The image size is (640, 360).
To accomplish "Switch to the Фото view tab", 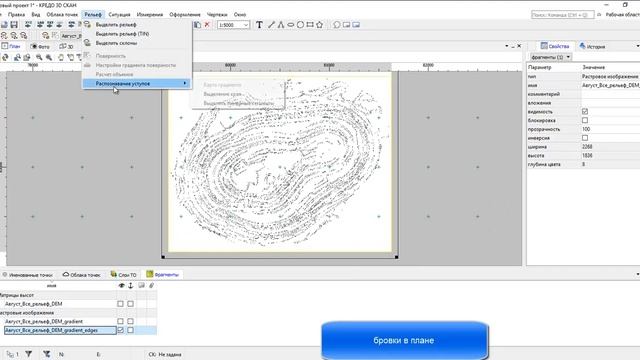I will [x=40, y=47].
